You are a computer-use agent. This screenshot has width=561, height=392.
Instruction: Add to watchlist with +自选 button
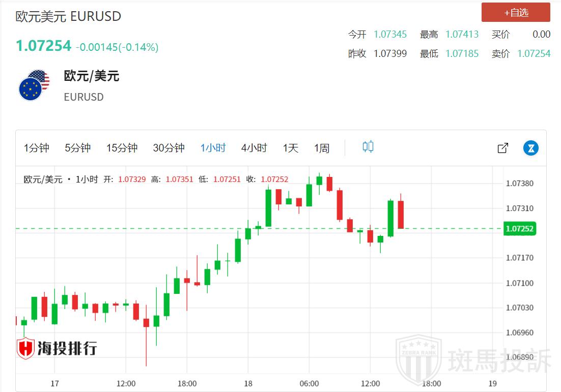[516, 13]
